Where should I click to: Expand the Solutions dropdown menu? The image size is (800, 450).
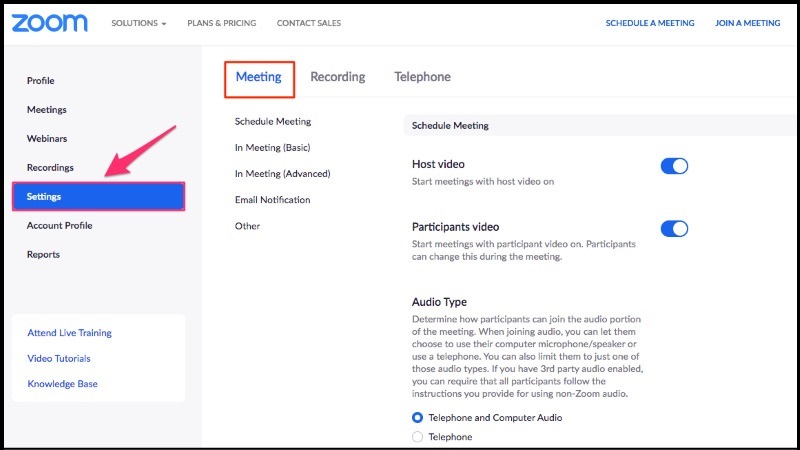point(138,23)
